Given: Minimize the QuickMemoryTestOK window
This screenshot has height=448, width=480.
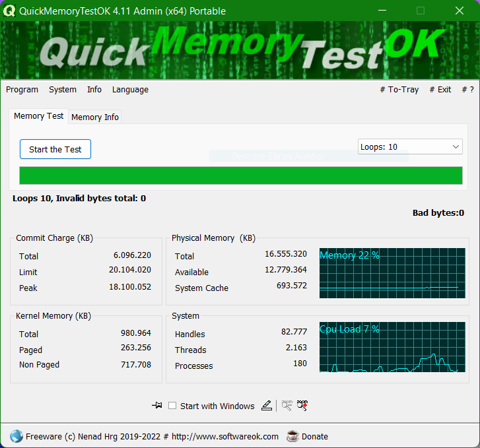Looking at the screenshot, I should click(382, 11).
